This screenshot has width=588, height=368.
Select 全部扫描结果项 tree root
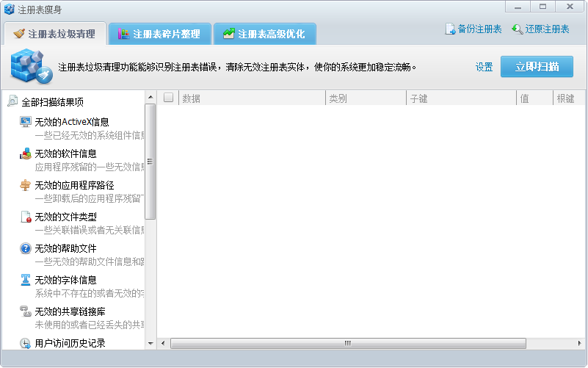point(52,102)
